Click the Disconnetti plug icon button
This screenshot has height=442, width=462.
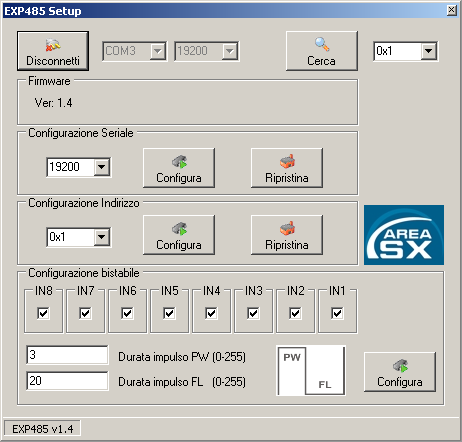pyautogui.click(x=53, y=51)
